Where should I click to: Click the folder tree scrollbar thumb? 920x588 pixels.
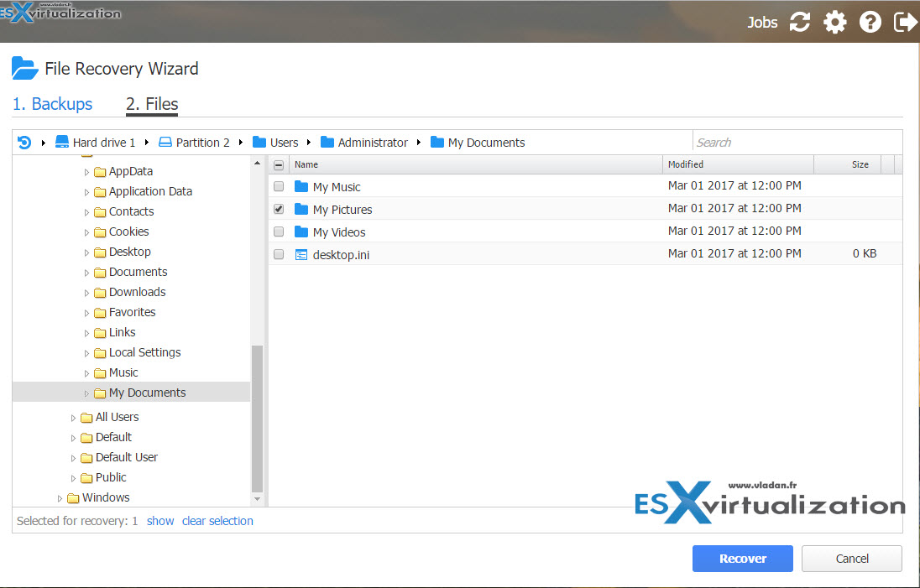(x=257, y=419)
